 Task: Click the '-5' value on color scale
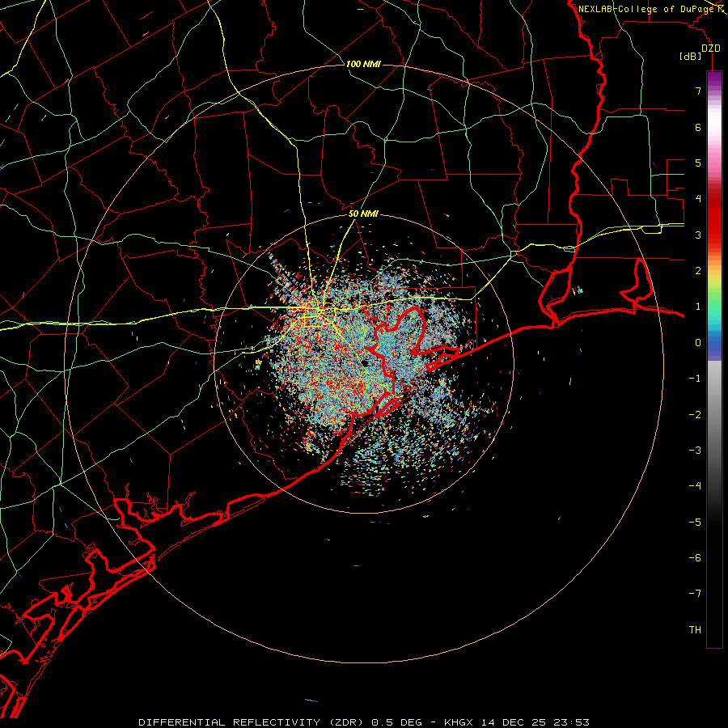click(695, 523)
